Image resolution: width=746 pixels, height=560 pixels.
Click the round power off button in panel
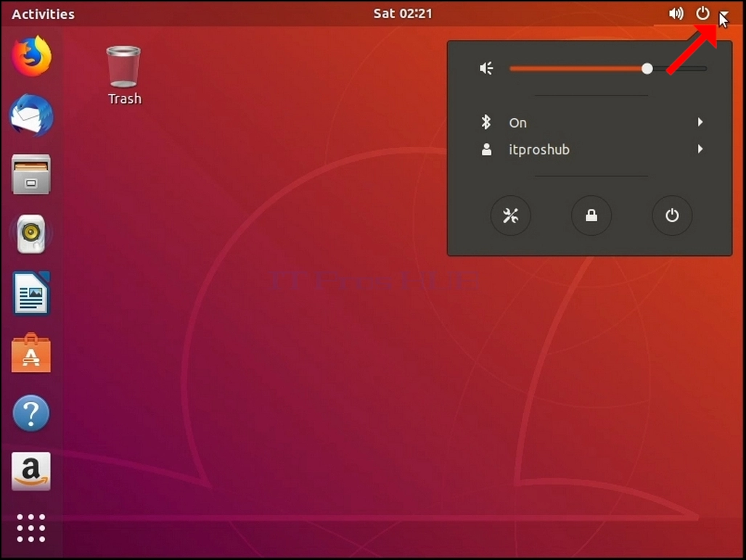672,215
